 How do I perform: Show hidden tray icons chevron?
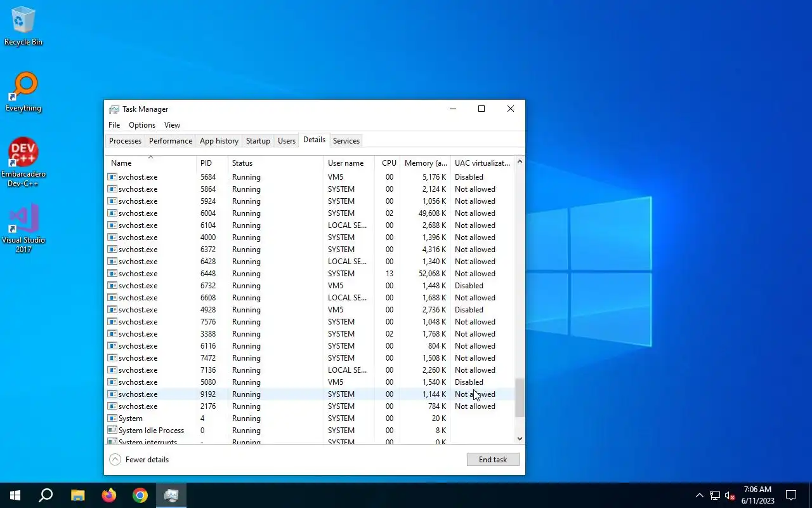(x=700, y=495)
